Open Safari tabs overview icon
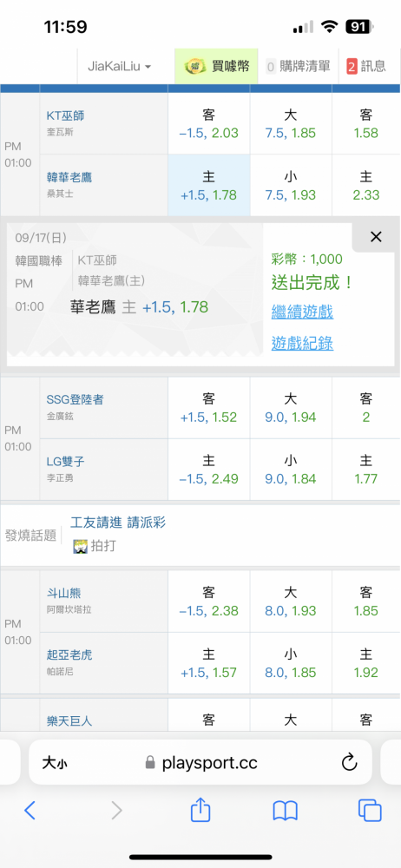Viewport: 401px width, 868px height. point(370,811)
